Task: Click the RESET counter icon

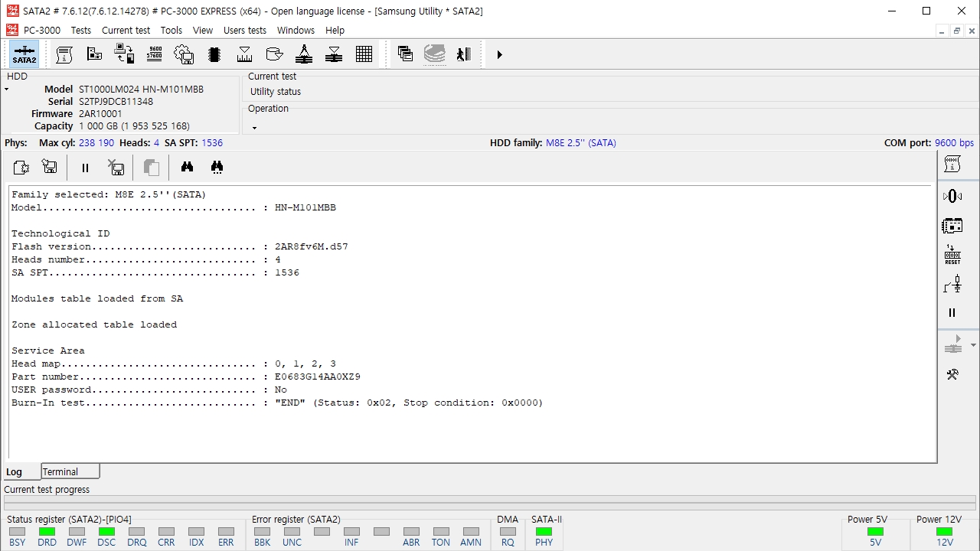Action: point(952,255)
